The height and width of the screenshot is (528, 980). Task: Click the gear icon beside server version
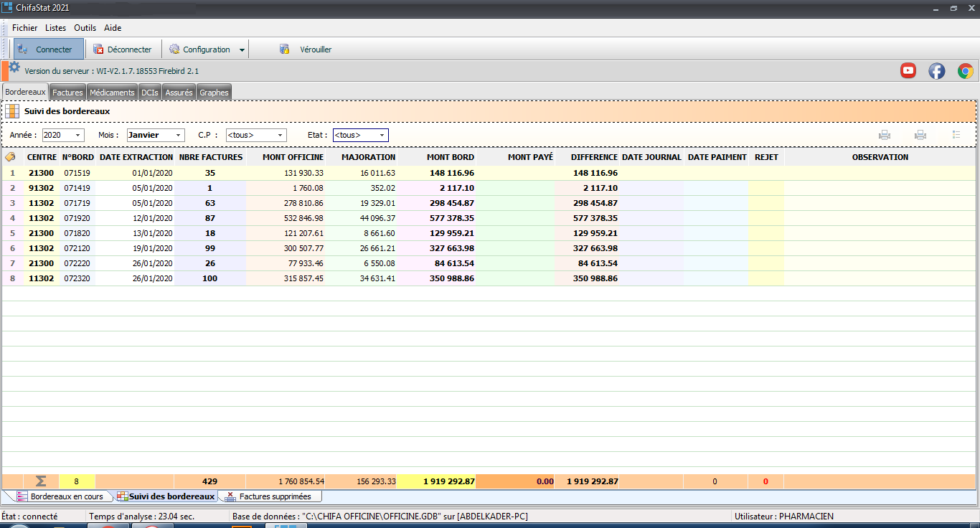click(x=14, y=67)
